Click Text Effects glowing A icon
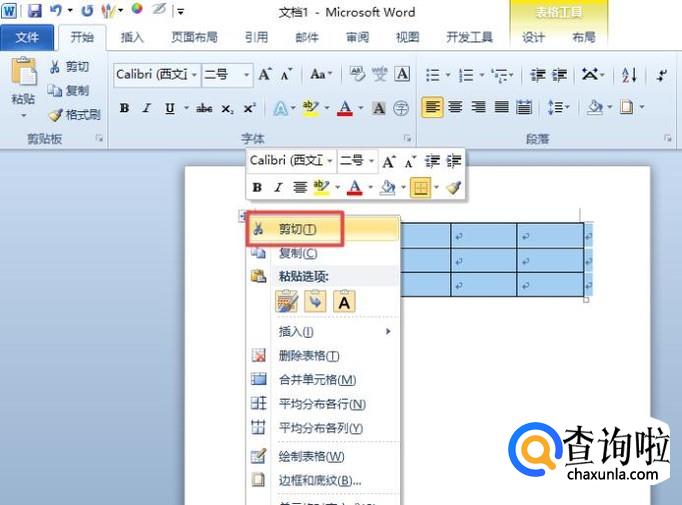This screenshot has width=682, height=505. [280, 108]
